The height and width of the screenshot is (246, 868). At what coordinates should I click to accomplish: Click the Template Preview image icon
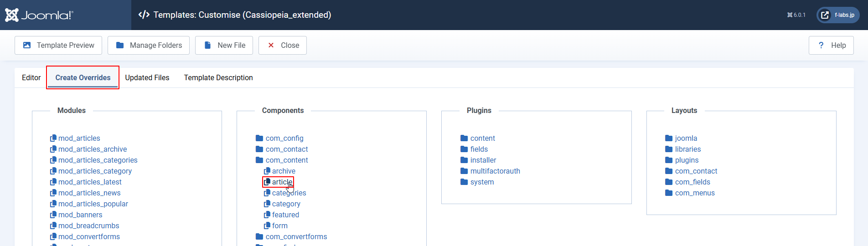point(27,45)
